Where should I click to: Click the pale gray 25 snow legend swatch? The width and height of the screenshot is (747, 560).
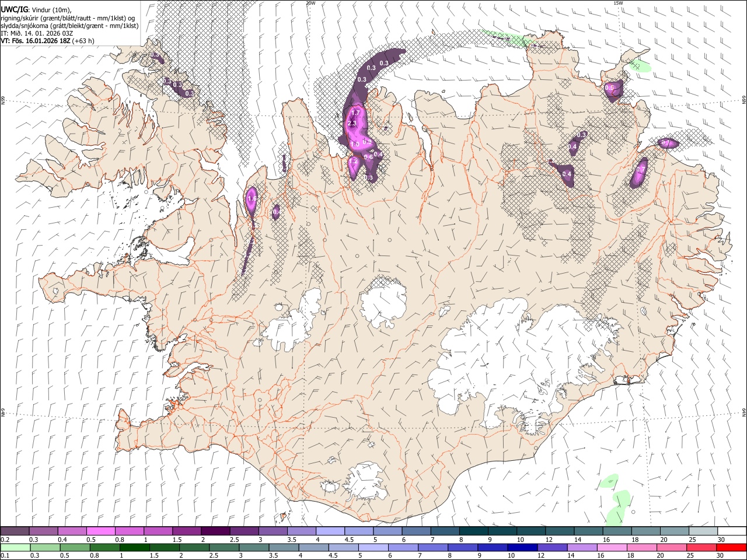coord(703,531)
